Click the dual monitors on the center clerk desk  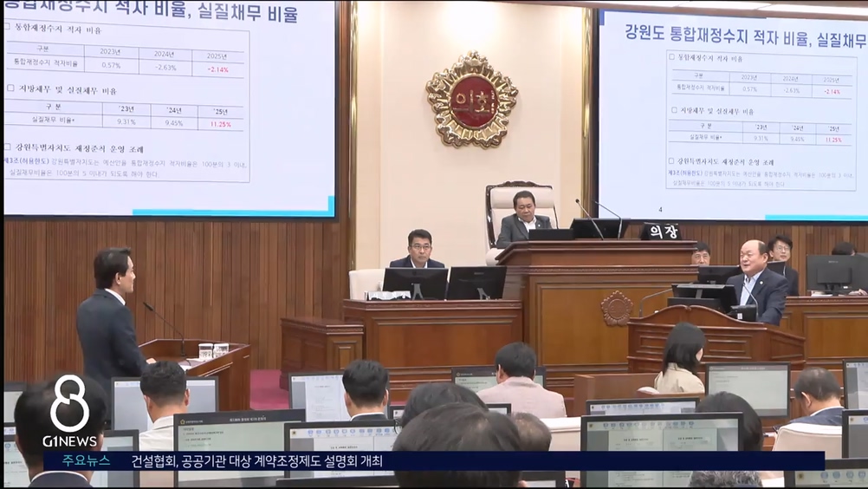(444, 283)
